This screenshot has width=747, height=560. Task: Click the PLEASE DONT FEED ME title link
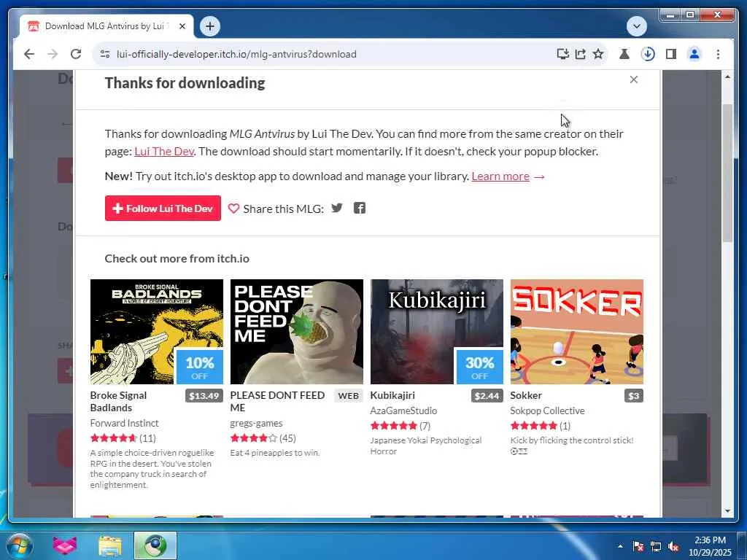277,402
